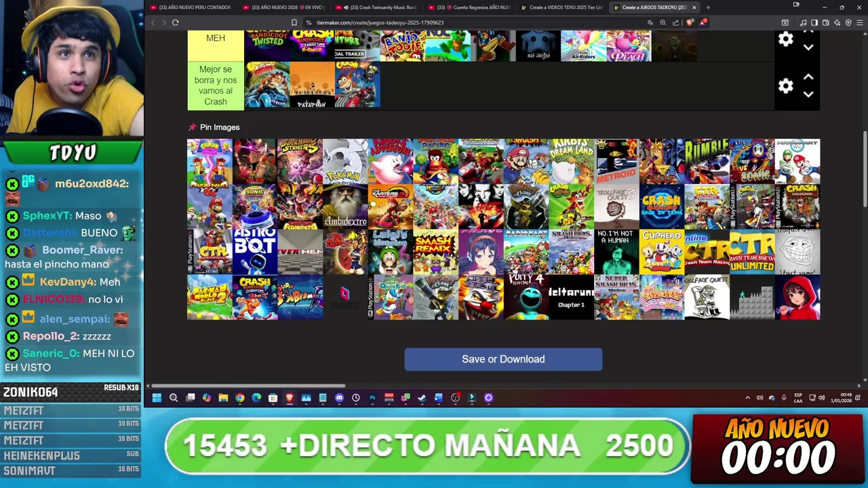Open the settings gear for the MEH row
This screenshot has width=868, height=488.
click(785, 39)
